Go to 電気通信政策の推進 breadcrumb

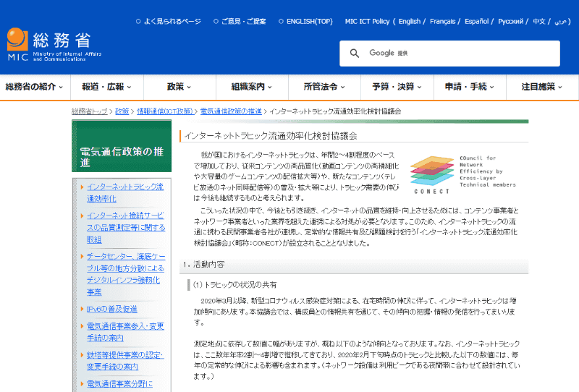[x=231, y=111]
